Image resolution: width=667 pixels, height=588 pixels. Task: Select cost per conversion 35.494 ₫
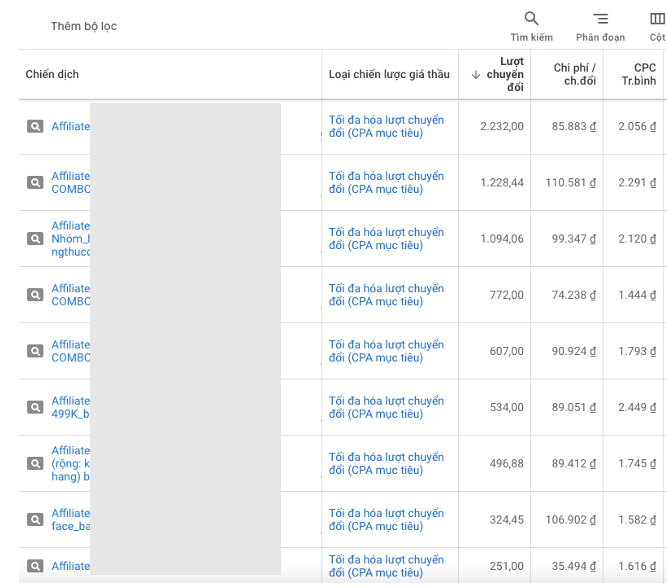pos(574,566)
